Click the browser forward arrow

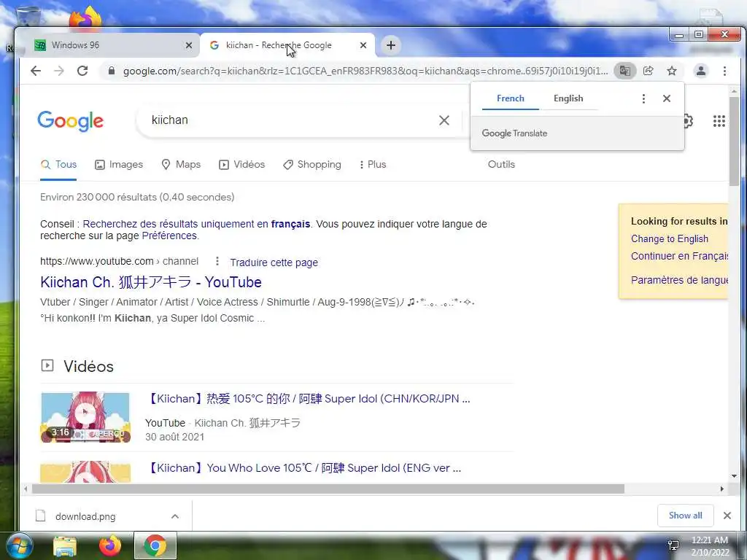pos(58,71)
